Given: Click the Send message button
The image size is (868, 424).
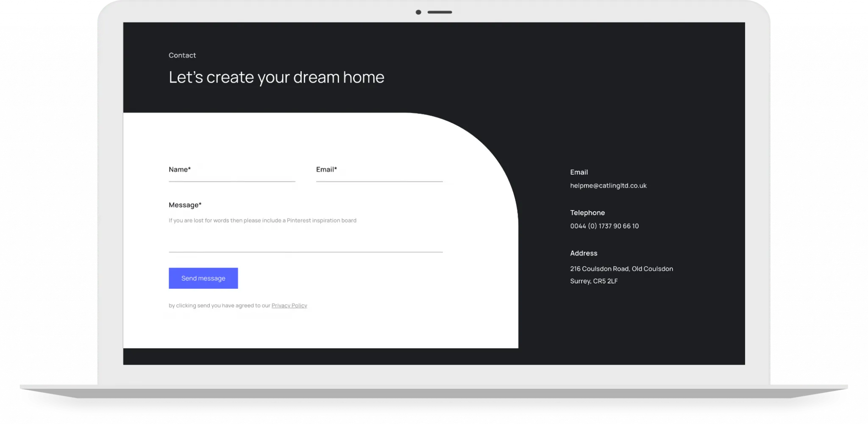Looking at the screenshot, I should click(203, 278).
